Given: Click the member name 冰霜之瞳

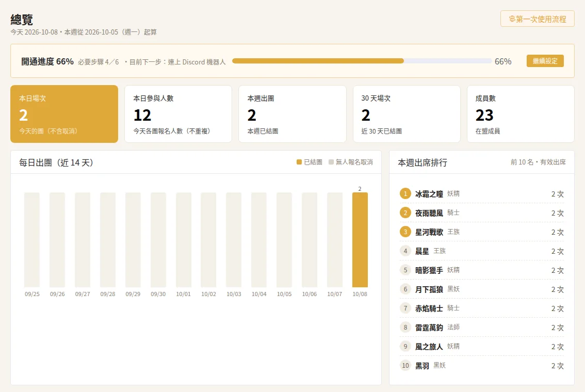Looking at the screenshot, I should point(429,194).
